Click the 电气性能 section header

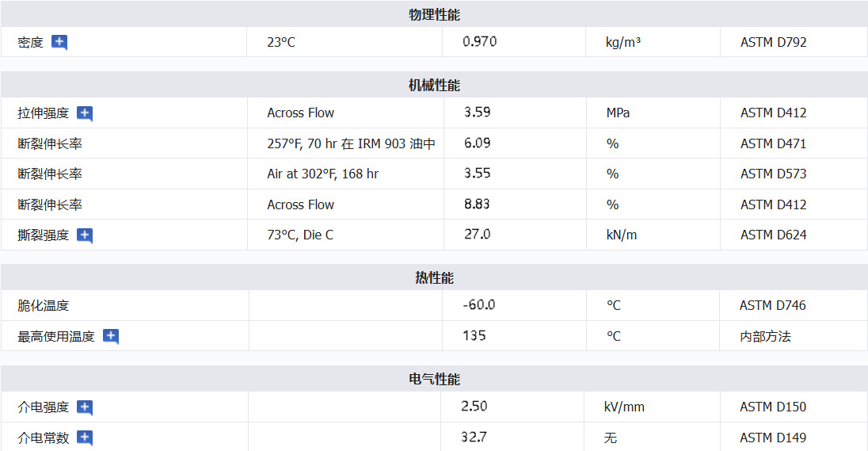click(x=434, y=380)
